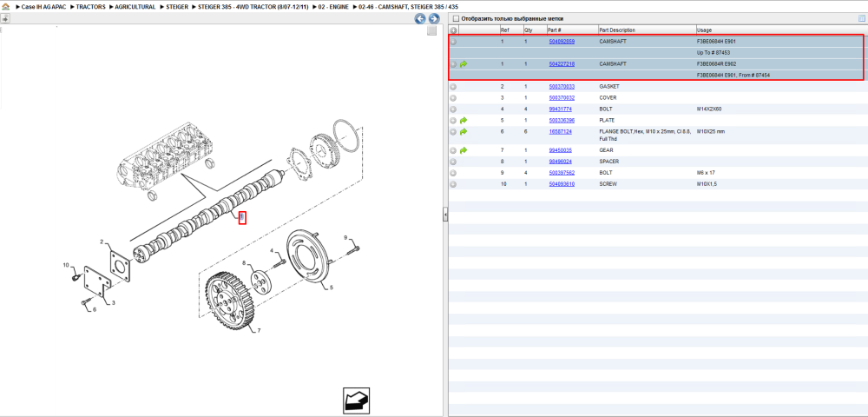Select callout number 8 in the diagram
The width and height of the screenshot is (868, 417).
pyautogui.click(x=244, y=262)
